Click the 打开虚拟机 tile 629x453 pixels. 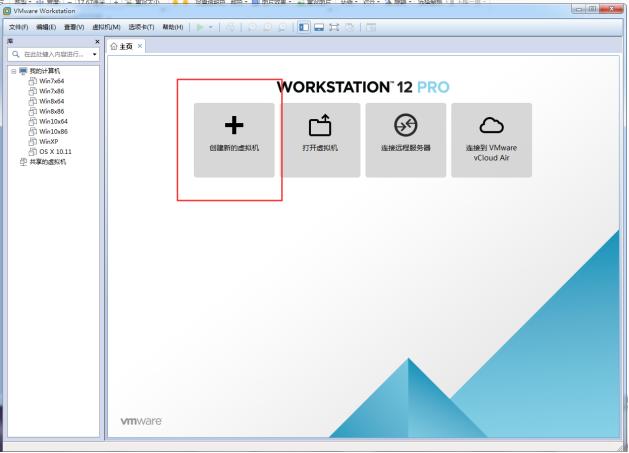320,140
